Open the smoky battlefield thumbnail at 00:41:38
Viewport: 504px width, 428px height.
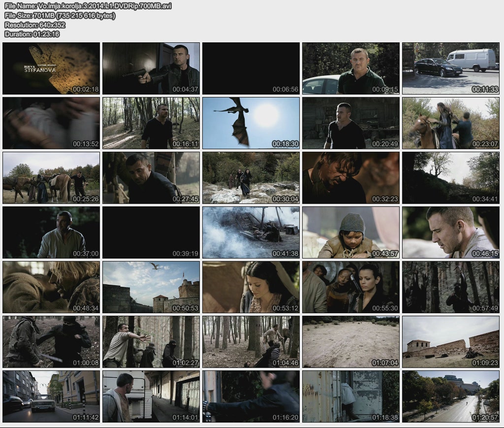[251, 232]
